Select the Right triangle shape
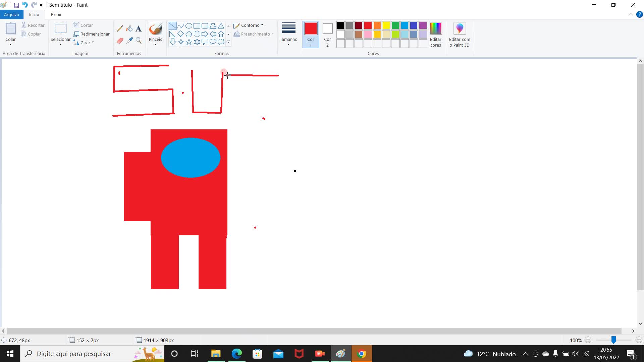Viewport: 644px width, 362px height. click(x=172, y=34)
